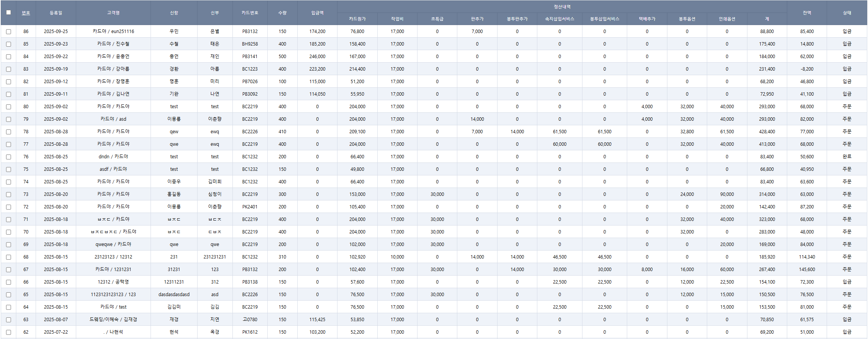
Task: Click the 카드번호 column header
Action: coord(250,13)
